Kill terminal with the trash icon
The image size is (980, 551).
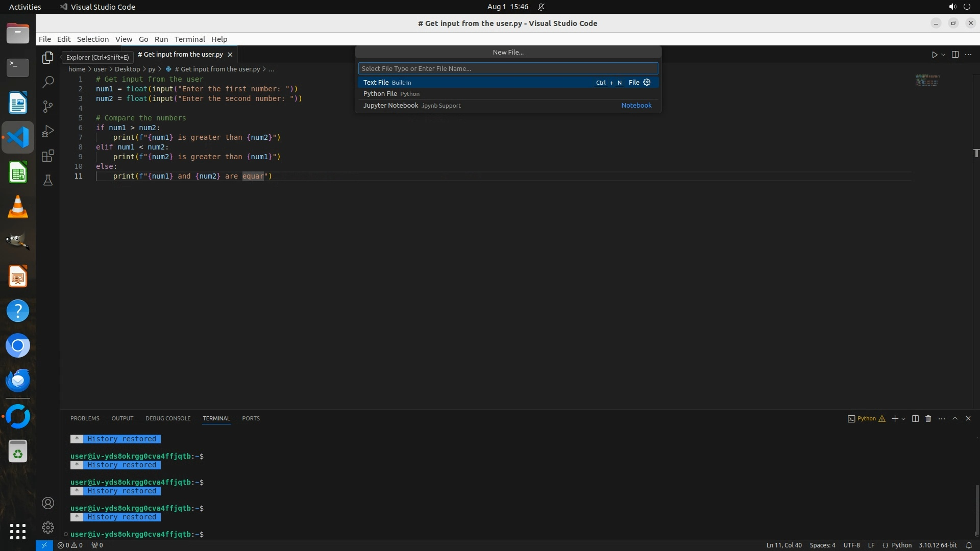point(928,418)
